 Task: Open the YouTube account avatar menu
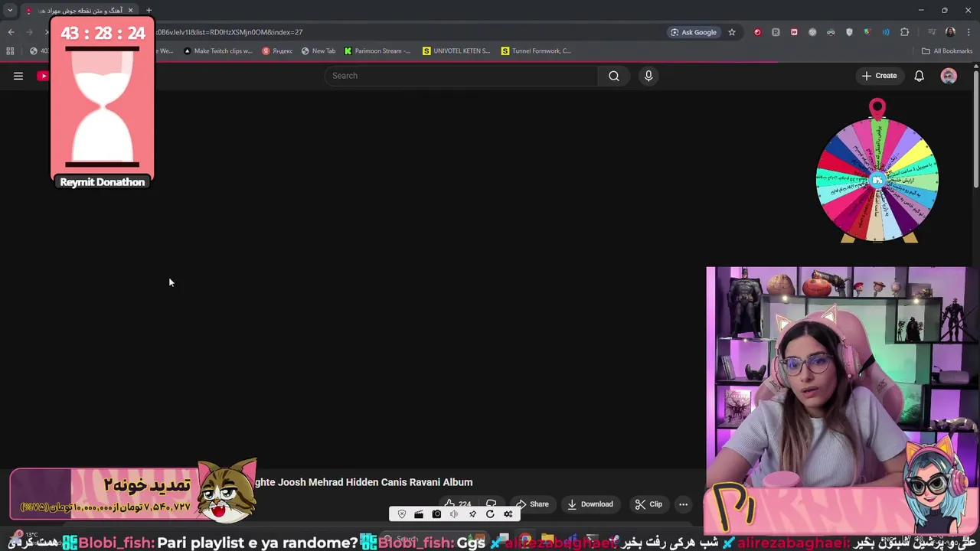tap(949, 76)
